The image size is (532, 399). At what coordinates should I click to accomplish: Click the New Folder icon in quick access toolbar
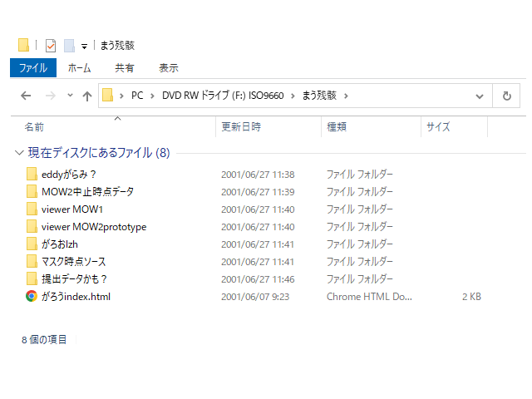click(69, 46)
